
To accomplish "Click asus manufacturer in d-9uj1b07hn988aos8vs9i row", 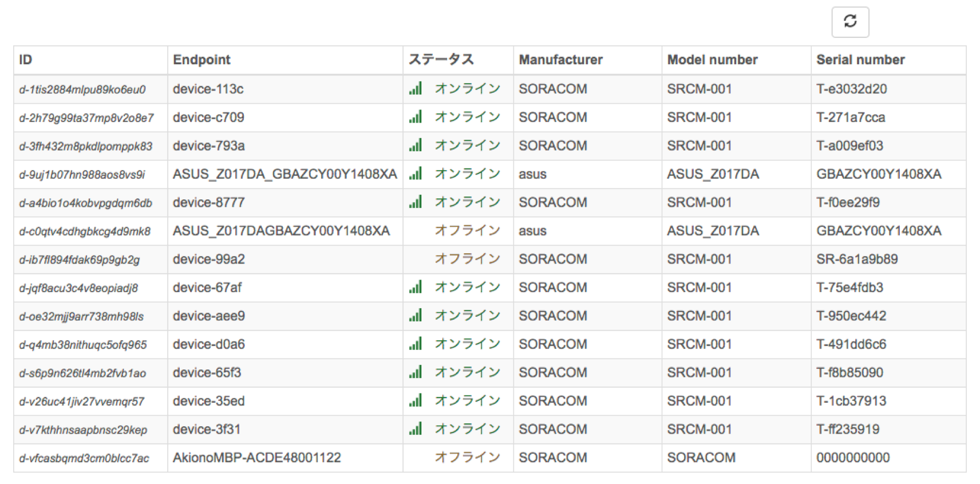I will pos(532,175).
